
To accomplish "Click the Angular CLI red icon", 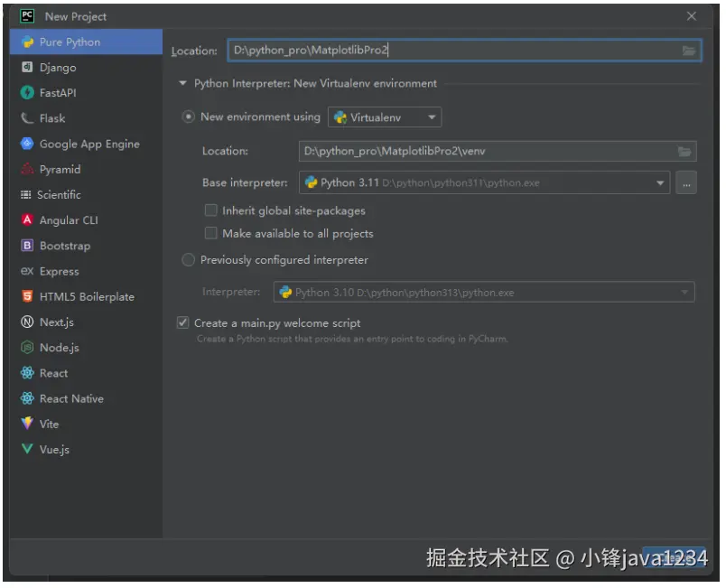I will coord(27,219).
